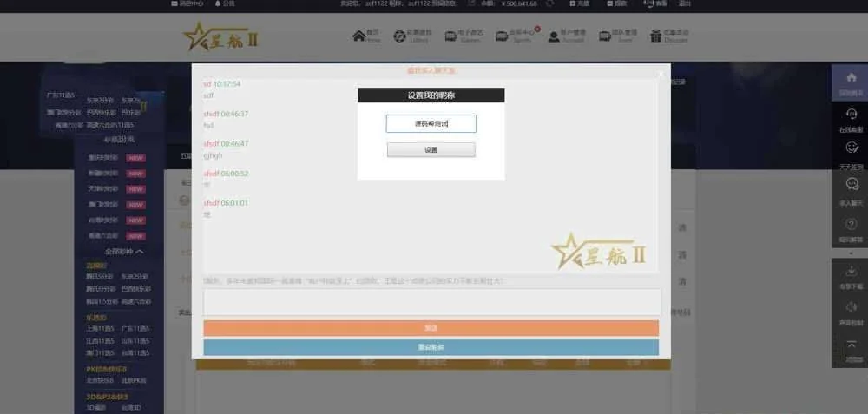Click the 设置 button in nickname dialog
The width and height of the screenshot is (868, 414).
tap(431, 150)
